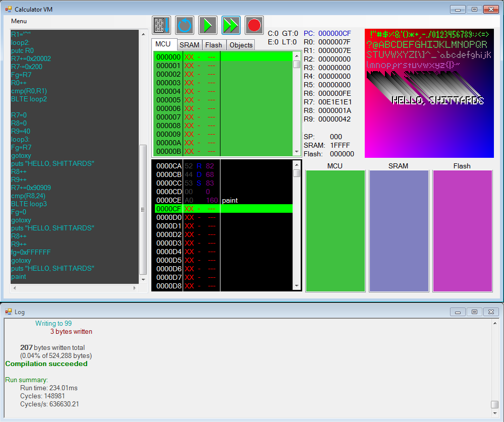
Task: Click up arrow of MCU memory list scrollbar
Action: (x=297, y=56)
